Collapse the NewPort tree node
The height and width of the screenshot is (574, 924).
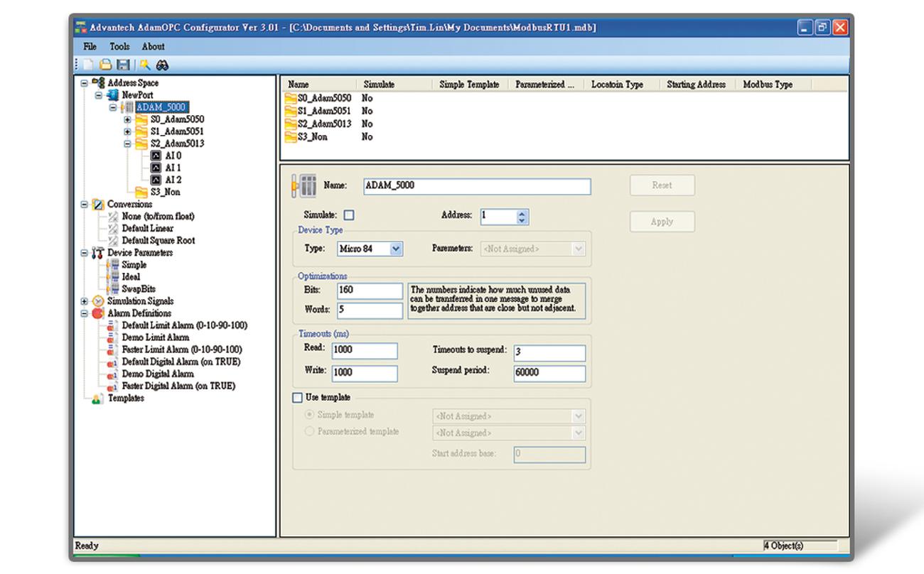[99, 95]
